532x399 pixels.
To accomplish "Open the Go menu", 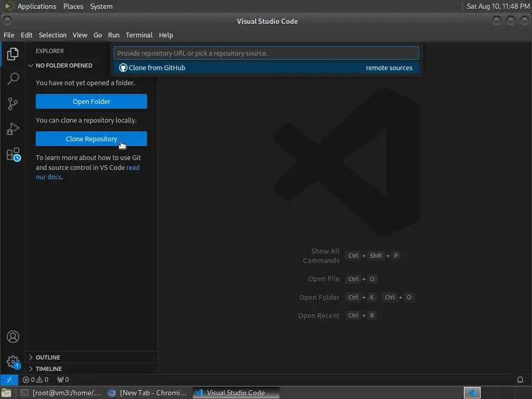I will pos(98,35).
